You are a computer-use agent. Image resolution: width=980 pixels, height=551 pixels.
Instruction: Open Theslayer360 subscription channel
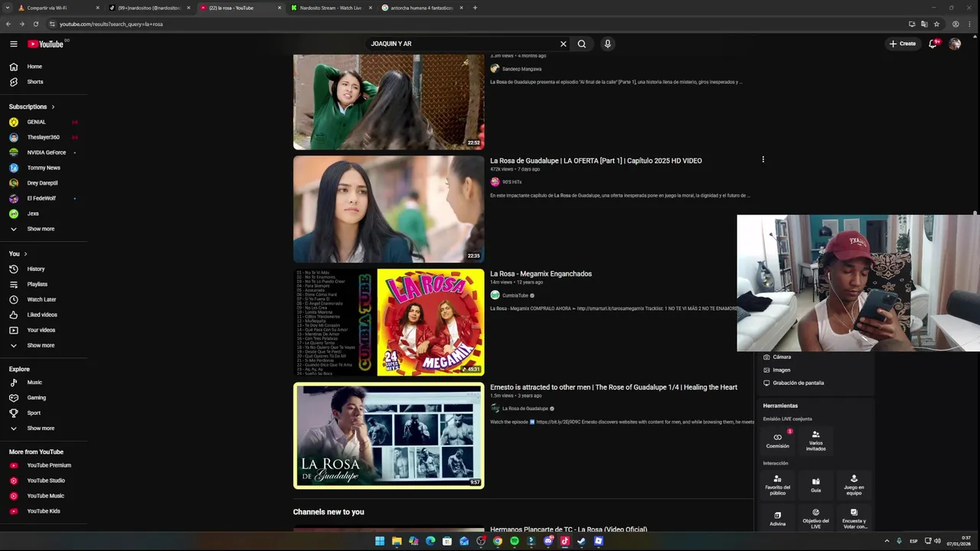coord(44,137)
